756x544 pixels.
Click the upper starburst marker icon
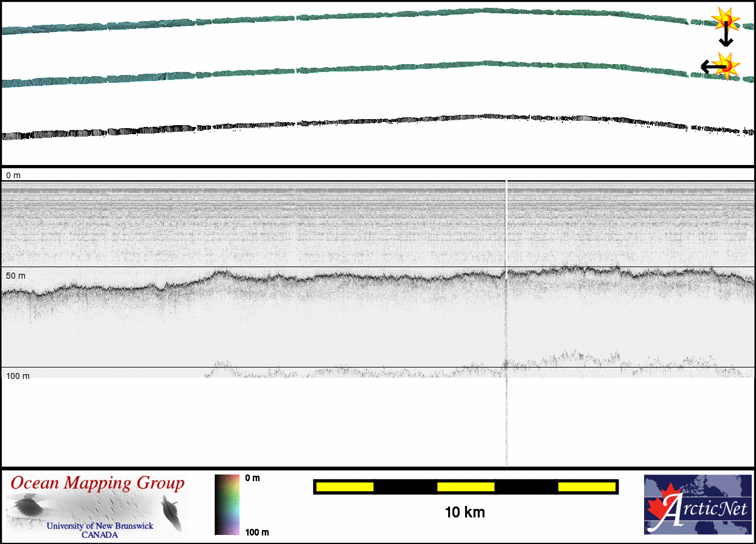coord(725,20)
